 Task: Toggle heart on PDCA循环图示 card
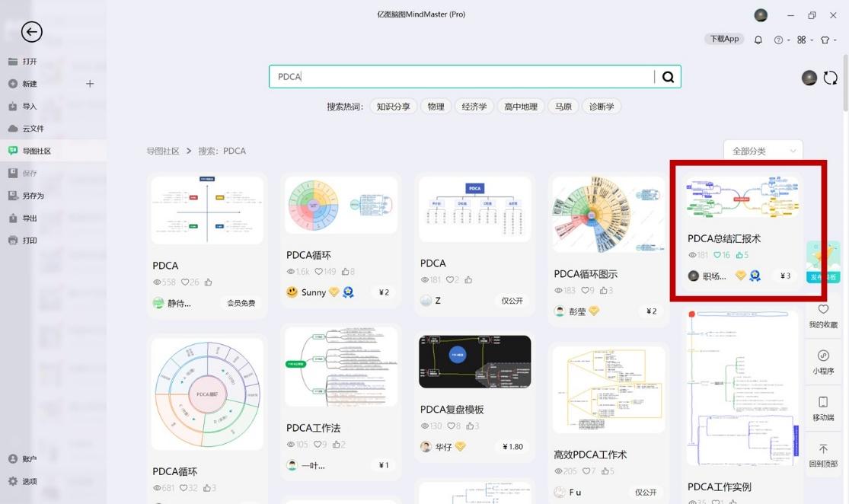(x=585, y=290)
